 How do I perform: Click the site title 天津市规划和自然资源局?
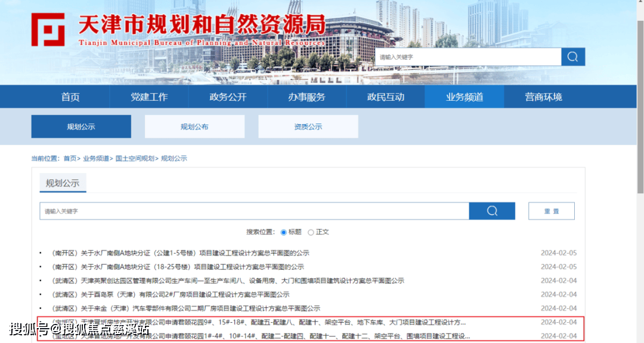(202, 24)
